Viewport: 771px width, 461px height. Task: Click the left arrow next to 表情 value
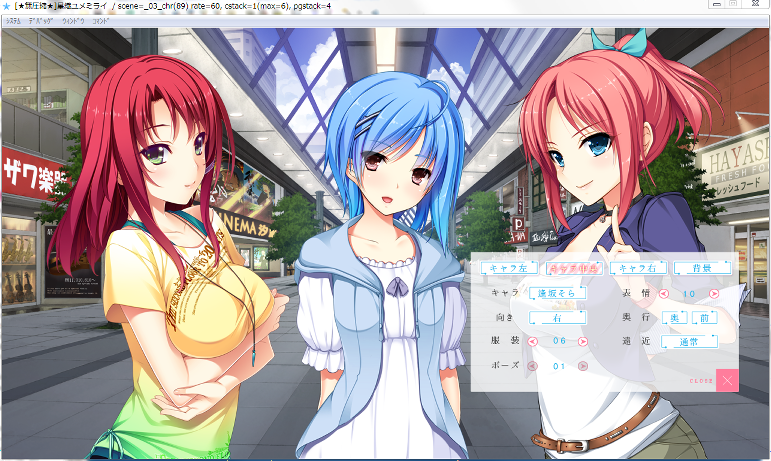(663, 293)
